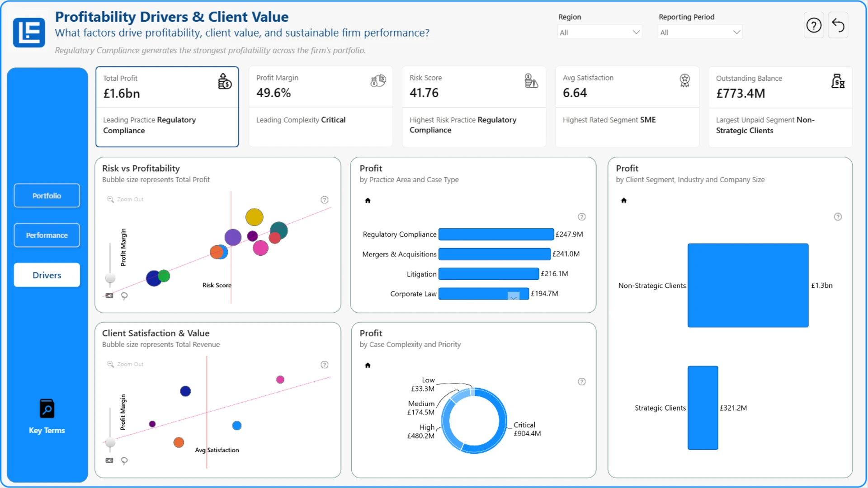This screenshot has height=488, width=868.
Task: Select the Regulatory Compliance profit bar
Action: coord(496,234)
